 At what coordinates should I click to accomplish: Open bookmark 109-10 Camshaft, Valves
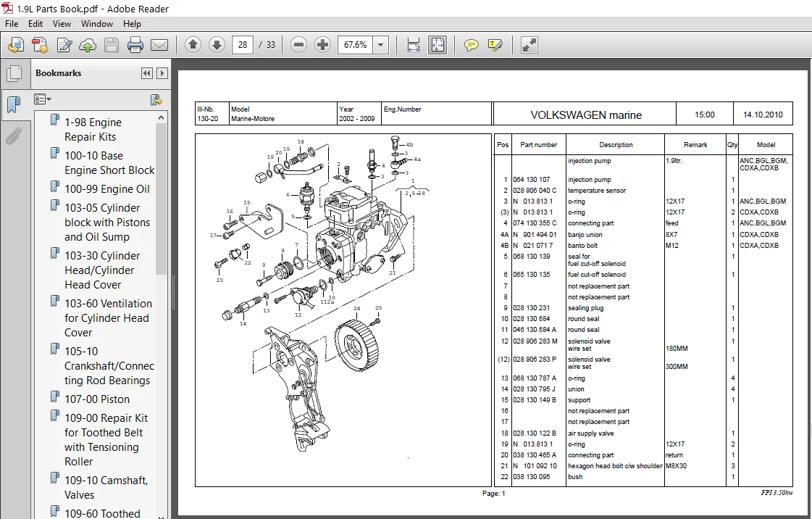(106, 487)
